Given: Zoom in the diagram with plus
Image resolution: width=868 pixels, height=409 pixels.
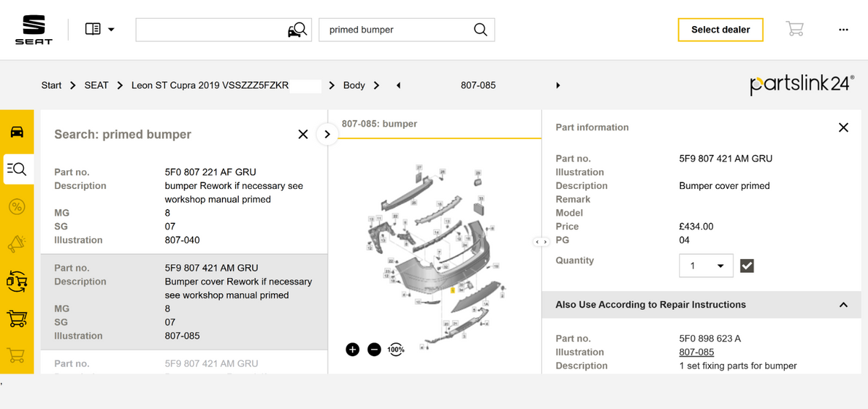Looking at the screenshot, I should [x=352, y=350].
